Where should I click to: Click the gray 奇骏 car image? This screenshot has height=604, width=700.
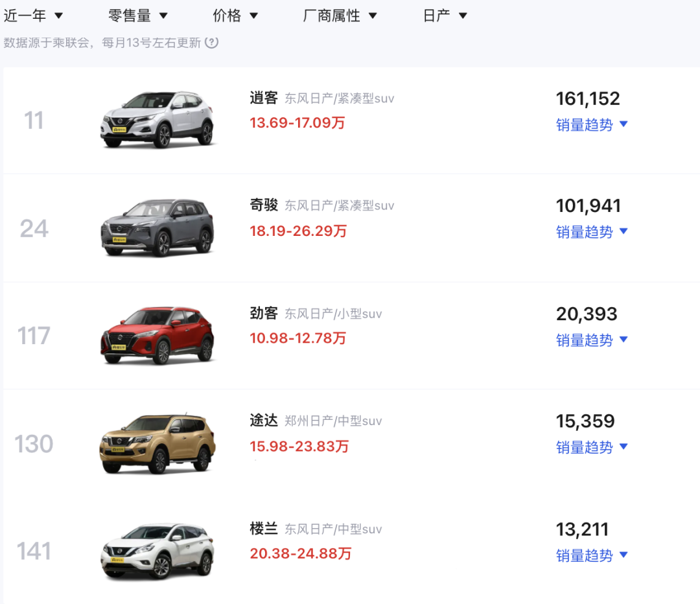157,227
